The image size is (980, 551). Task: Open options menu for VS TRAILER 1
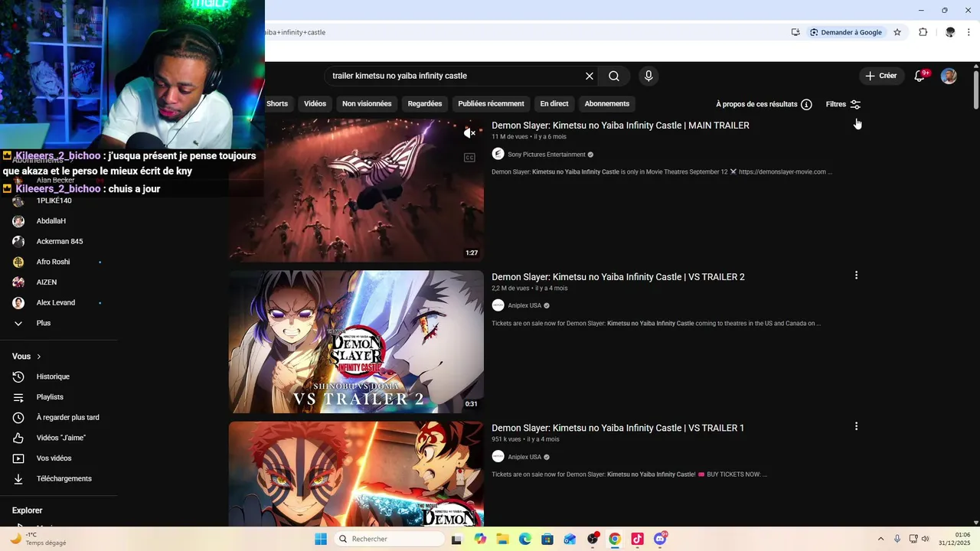pos(856,426)
